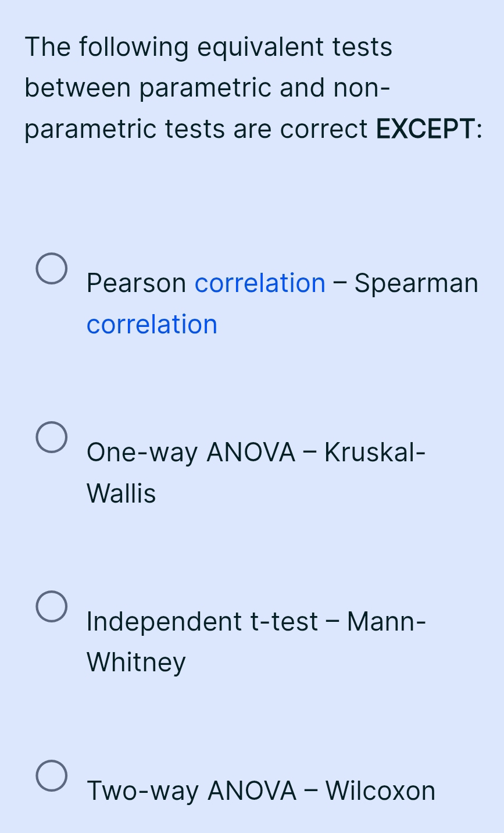Image resolution: width=504 pixels, height=833 pixels.
Task: Select the Independent t-test – Mann-Whitney option
Action: pos(52,607)
